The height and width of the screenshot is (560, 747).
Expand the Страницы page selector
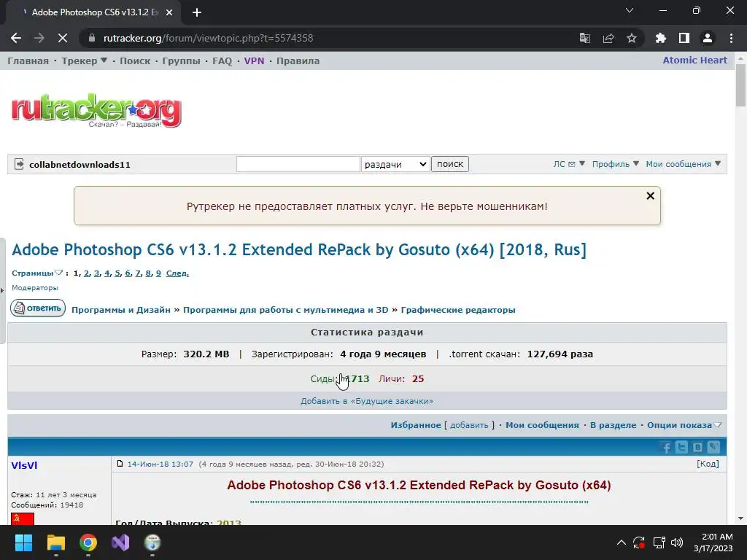point(37,273)
